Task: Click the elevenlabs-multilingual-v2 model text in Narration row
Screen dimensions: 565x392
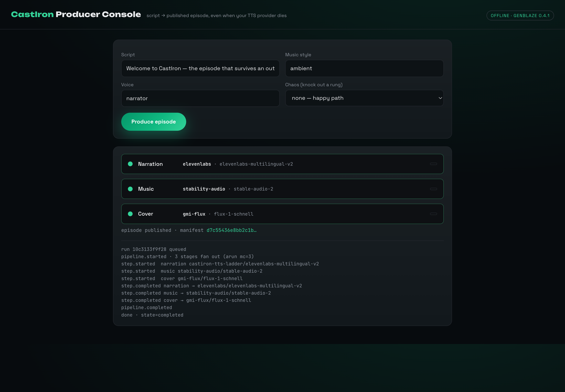Action: click(256, 164)
